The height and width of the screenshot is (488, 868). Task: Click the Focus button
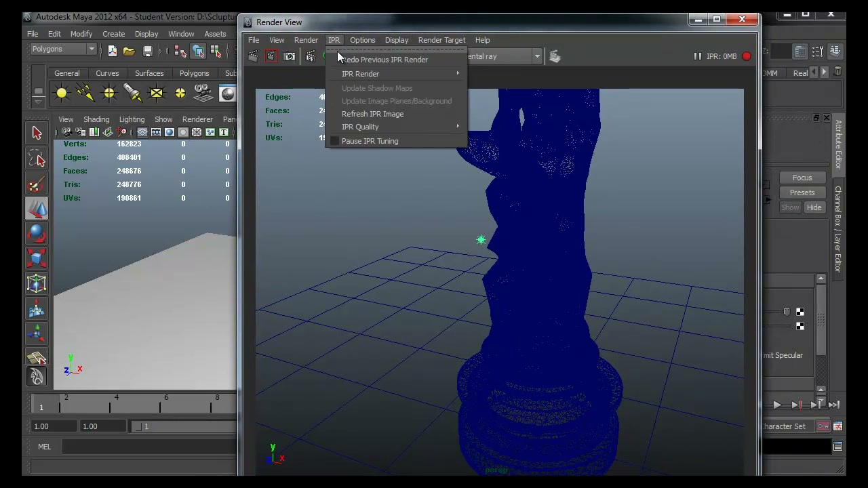tap(802, 178)
